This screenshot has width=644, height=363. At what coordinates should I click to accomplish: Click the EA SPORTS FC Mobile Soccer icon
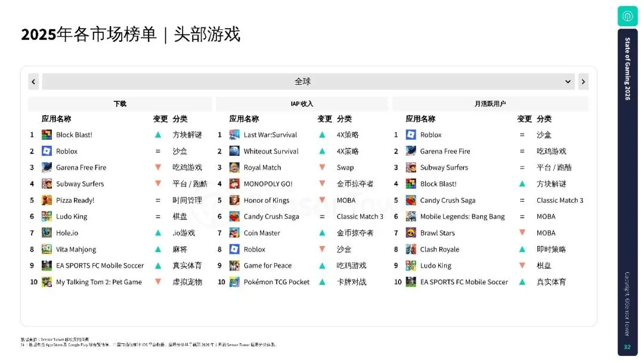tap(46, 265)
